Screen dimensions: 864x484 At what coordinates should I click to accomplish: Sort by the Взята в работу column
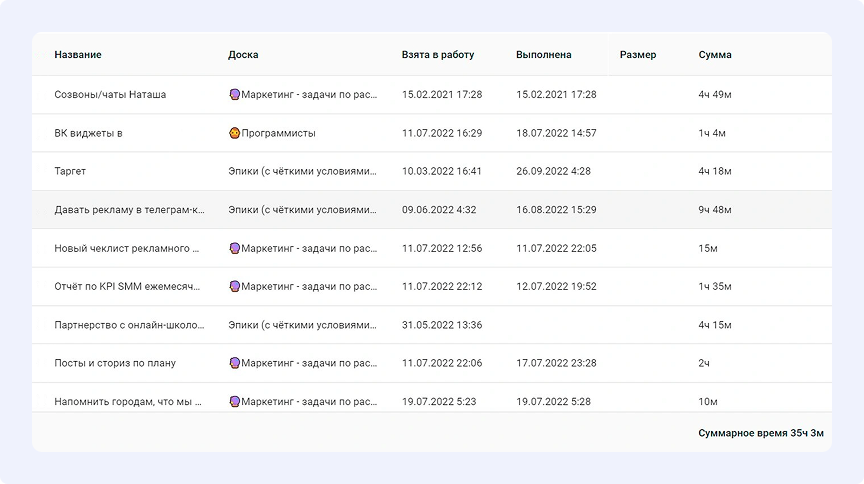tap(437, 55)
